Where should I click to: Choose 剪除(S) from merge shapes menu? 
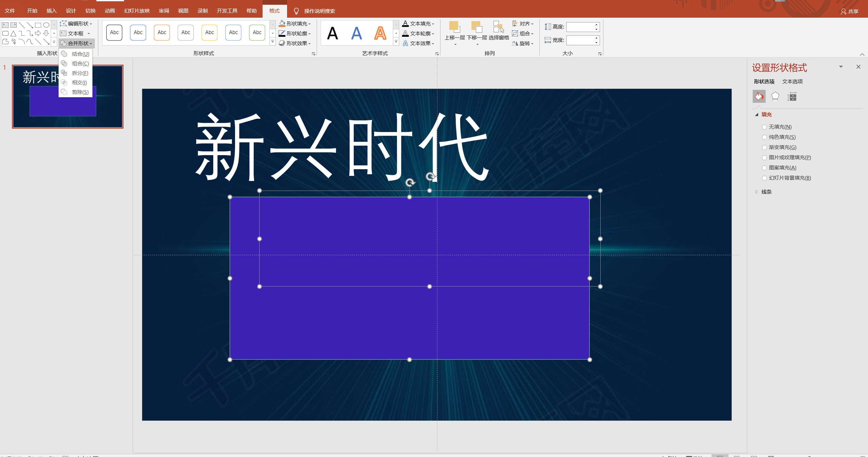76,92
